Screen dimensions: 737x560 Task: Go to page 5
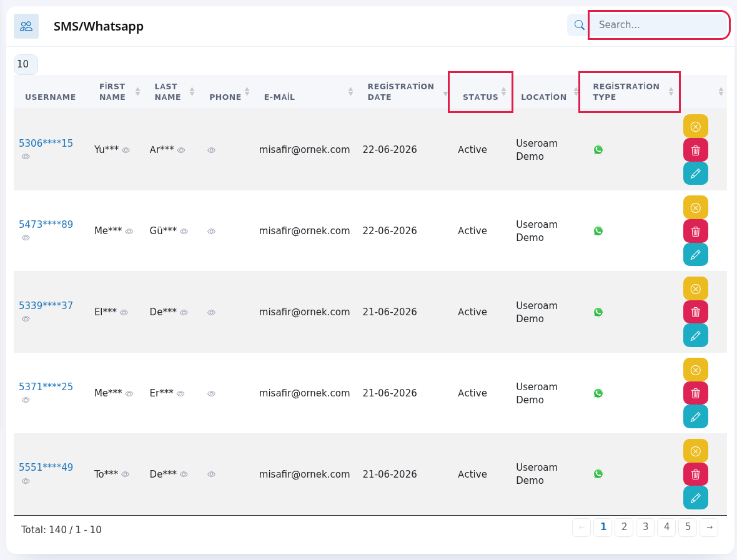pyautogui.click(x=688, y=527)
